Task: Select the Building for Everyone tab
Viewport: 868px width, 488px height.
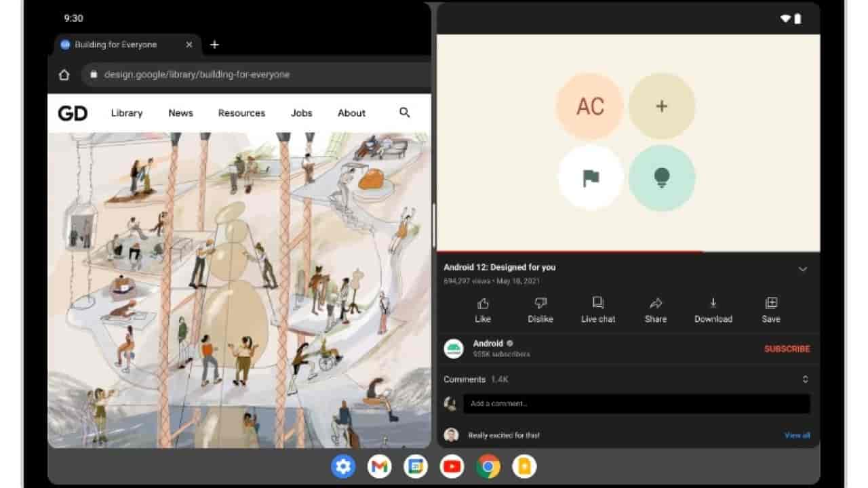Action: 127,45
